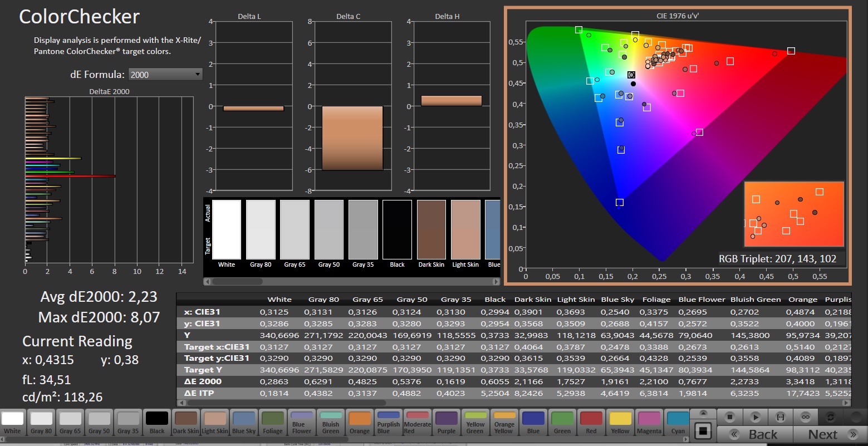Click the read series bracket icon

(x=781, y=416)
